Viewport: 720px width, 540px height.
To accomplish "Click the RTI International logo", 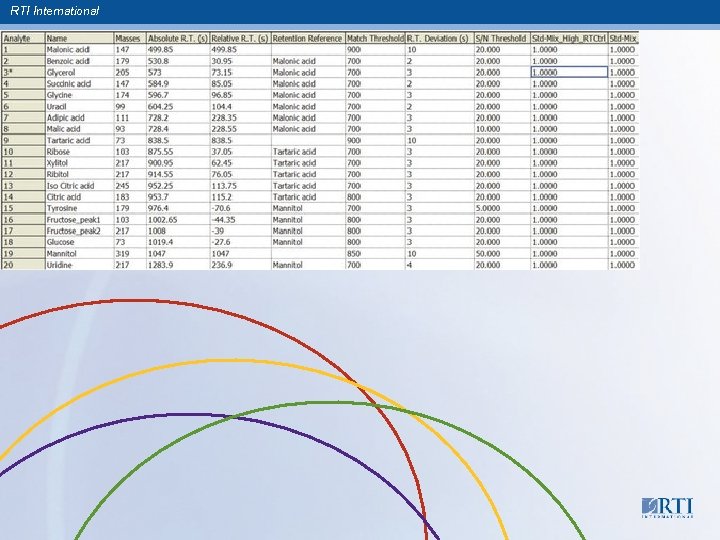I will 667,508.
